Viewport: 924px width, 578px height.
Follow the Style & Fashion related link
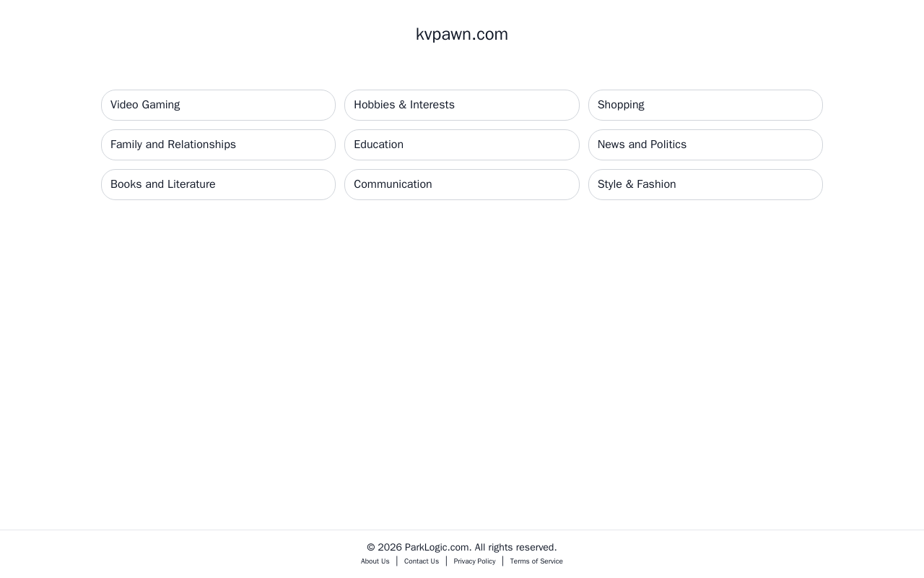705,184
